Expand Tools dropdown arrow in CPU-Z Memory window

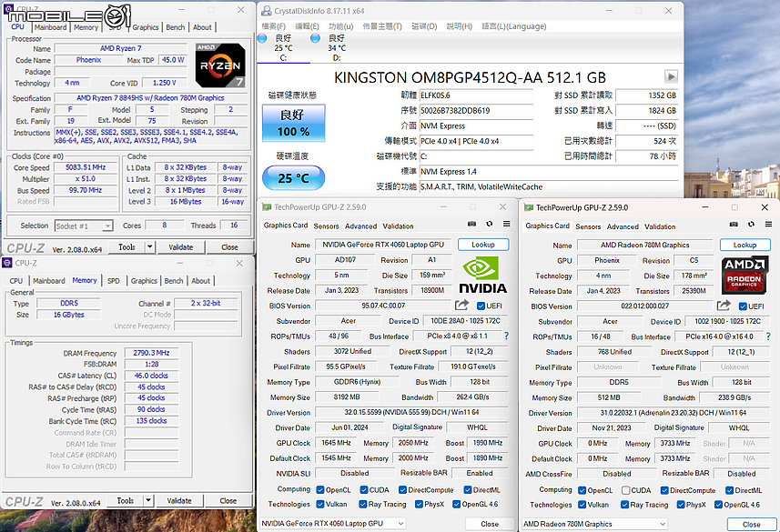[x=148, y=500]
